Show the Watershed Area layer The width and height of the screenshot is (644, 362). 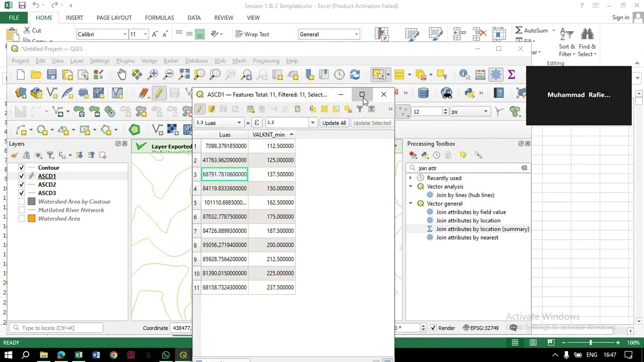(21, 219)
